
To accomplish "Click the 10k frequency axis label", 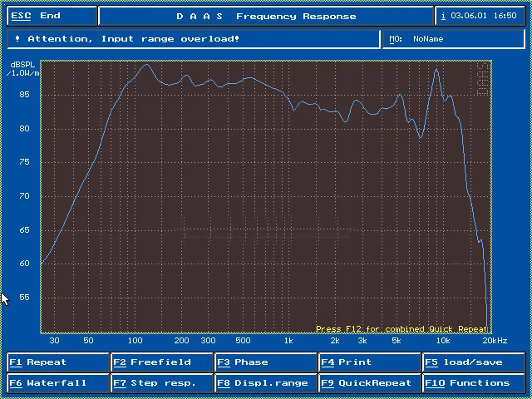I will pos(443,340).
